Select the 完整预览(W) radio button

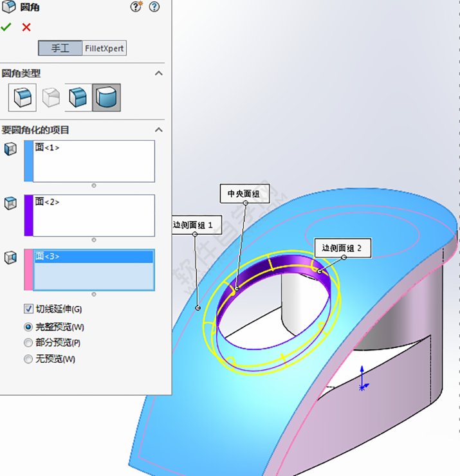[28, 327]
